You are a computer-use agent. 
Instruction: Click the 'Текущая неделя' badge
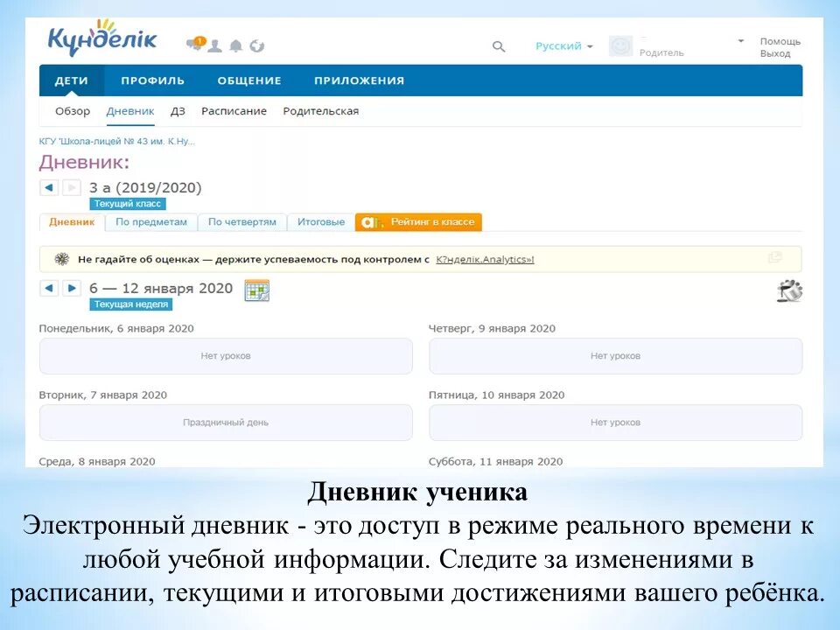(x=130, y=303)
